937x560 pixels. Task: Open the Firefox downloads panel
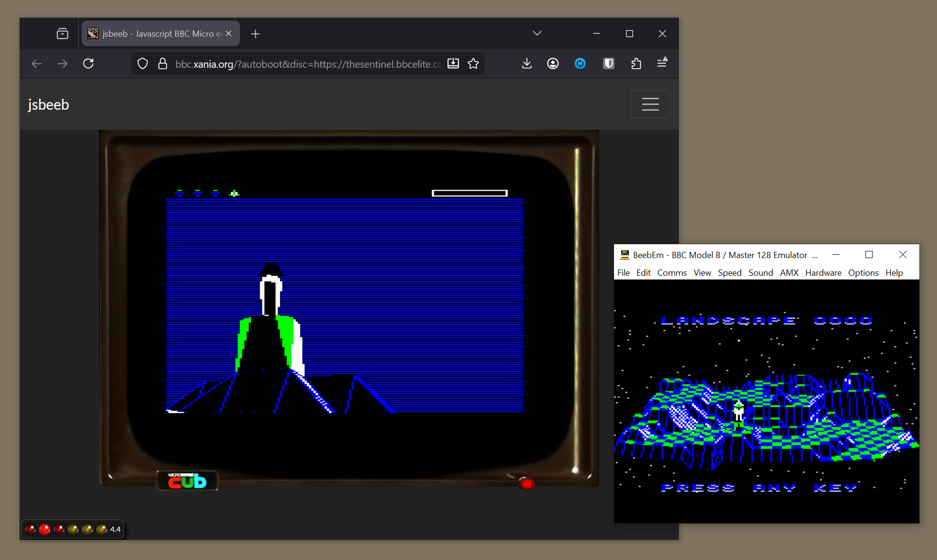(527, 63)
